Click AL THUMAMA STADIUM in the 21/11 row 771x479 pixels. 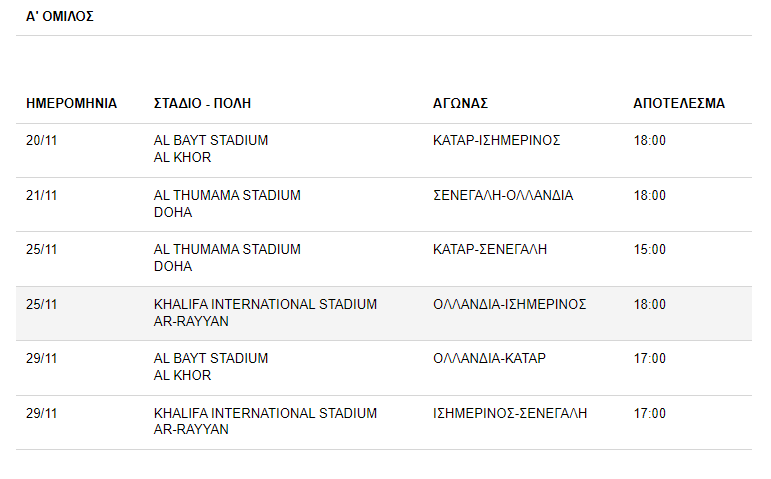227,195
